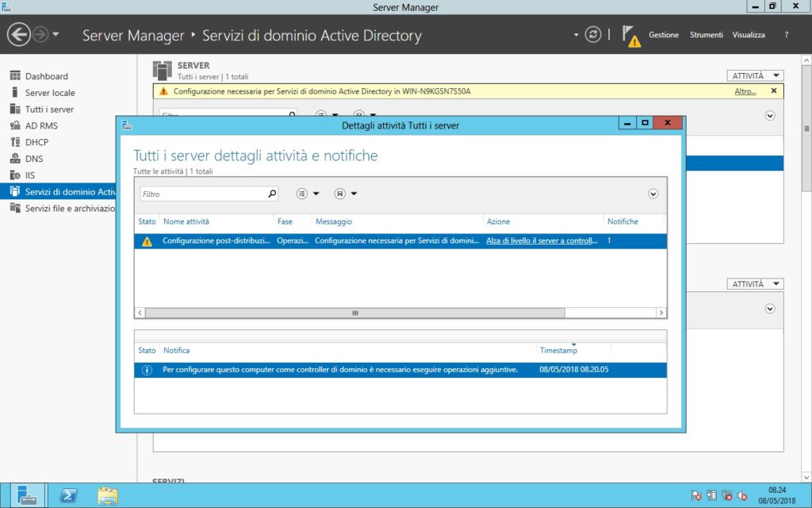Expand the SERVER panel filter chevron
Viewport: 812px width, 508px height.
[x=770, y=116]
